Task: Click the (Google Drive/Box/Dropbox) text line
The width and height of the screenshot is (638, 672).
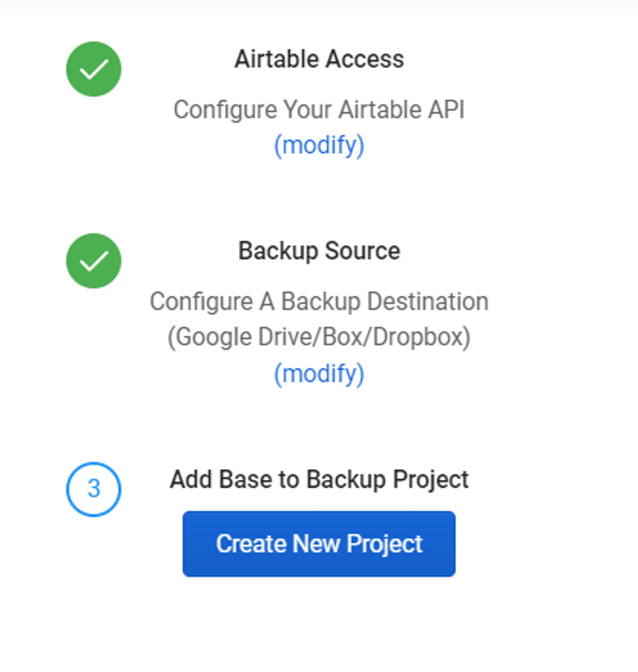Action: coord(319,337)
